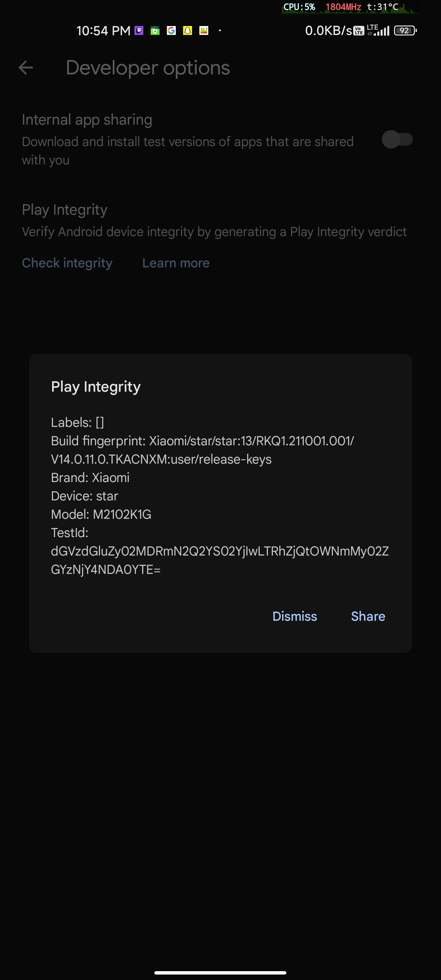The height and width of the screenshot is (980, 441).
Task: Tap the LTE signal strength icon
Action: pos(379,30)
